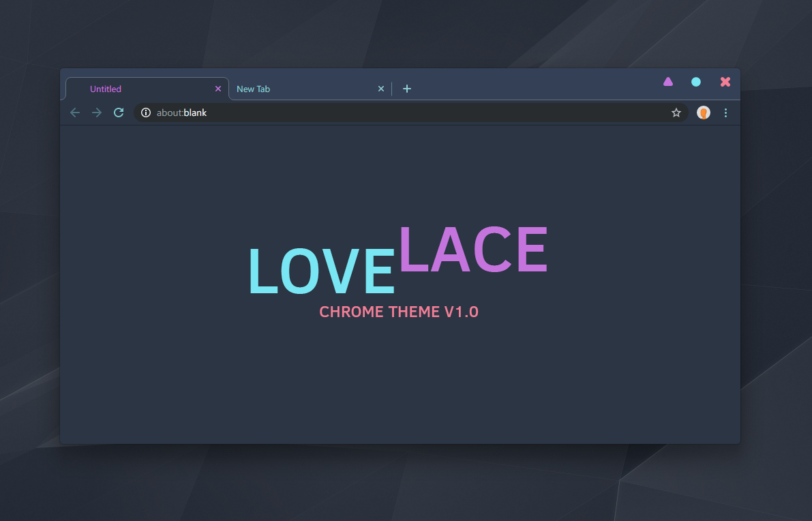Image resolution: width=812 pixels, height=521 pixels.
Task: Minimize window using purple triangle button
Action: point(668,82)
